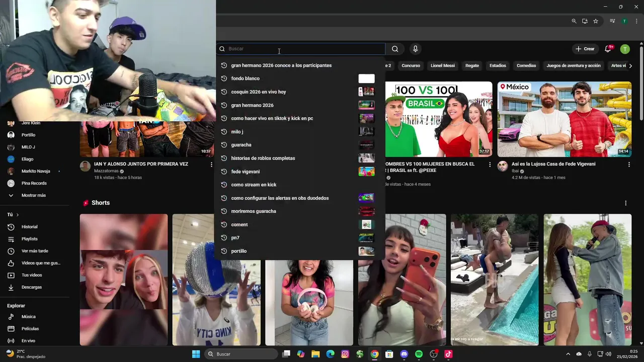The height and width of the screenshot is (362, 644).
Task: Open Videos que me gustan in sidebar
Action: (35, 263)
